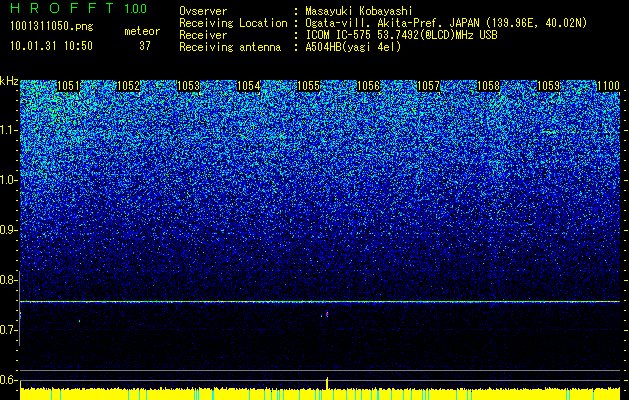Click the yellow signal spike in bottom strip
This screenshot has width=629, height=400.
point(327,383)
